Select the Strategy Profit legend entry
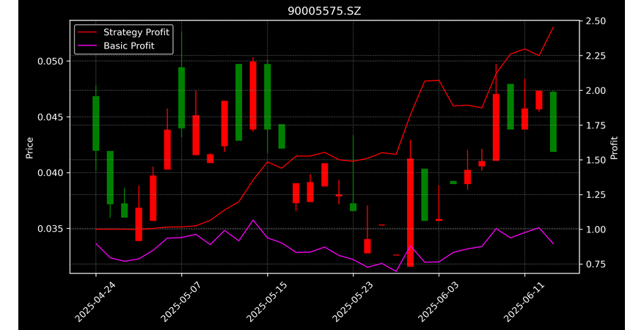Viewport: 644px width, 330px height. [x=122, y=32]
